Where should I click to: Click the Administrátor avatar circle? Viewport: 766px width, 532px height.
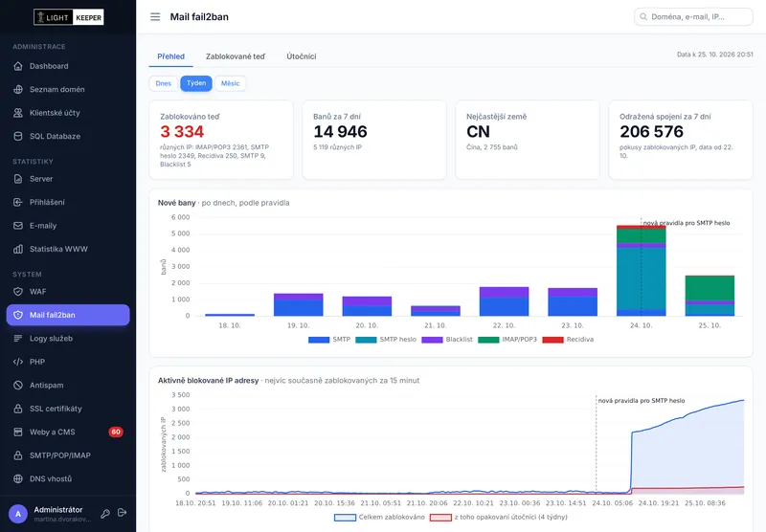click(x=18, y=514)
